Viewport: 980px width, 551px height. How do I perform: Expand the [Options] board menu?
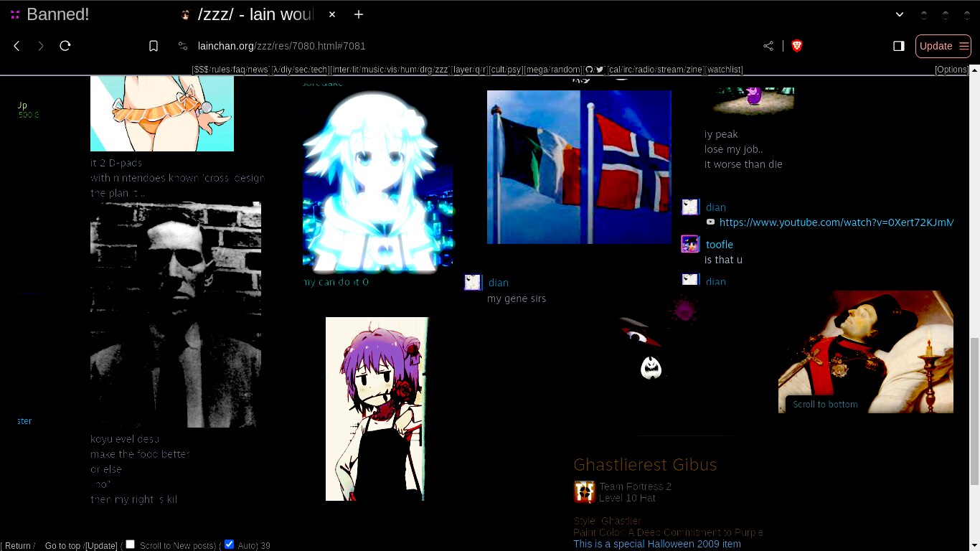pyautogui.click(x=951, y=70)
